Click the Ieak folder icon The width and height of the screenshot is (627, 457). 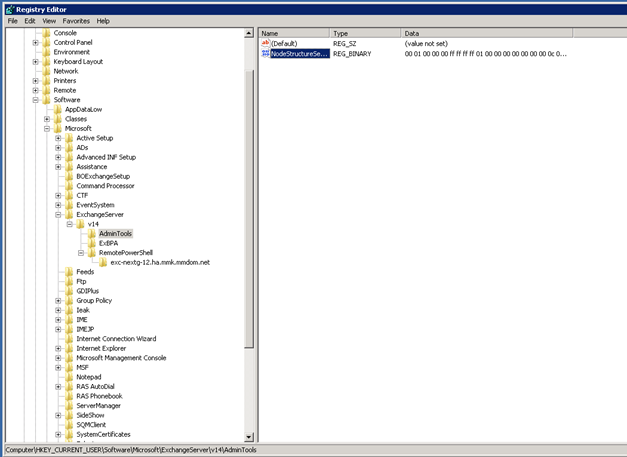pyautogui.click(x=69, y=310)
